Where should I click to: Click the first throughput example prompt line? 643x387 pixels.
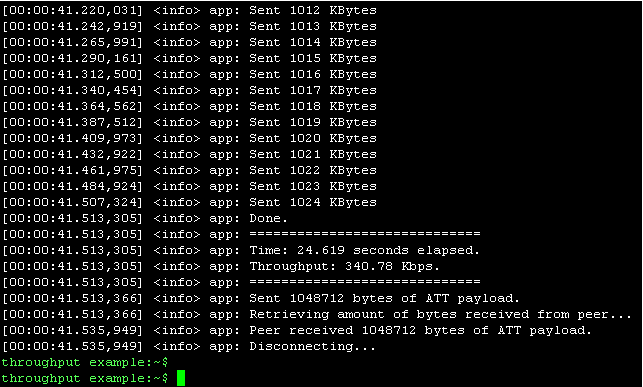pyautogui.click(x=85, y=362)
